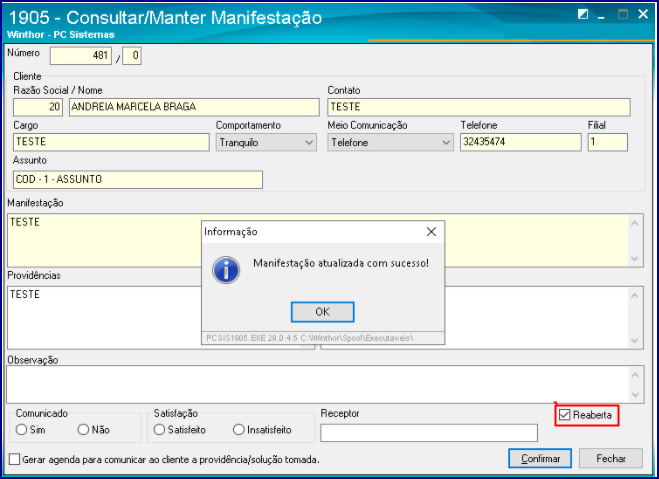
Task: Click the PCSIS1905.EXE version text in dialog
Action: 310,338
